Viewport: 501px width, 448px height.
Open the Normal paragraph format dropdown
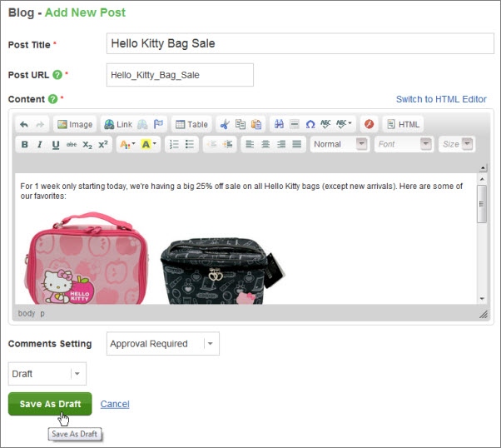tap(340, 144)
